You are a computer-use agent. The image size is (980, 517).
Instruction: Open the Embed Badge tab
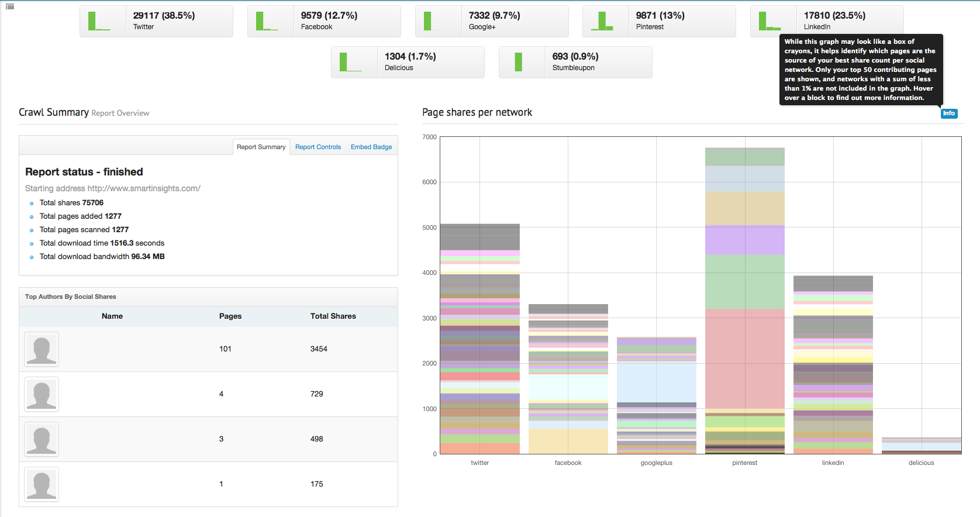[371, 147]
